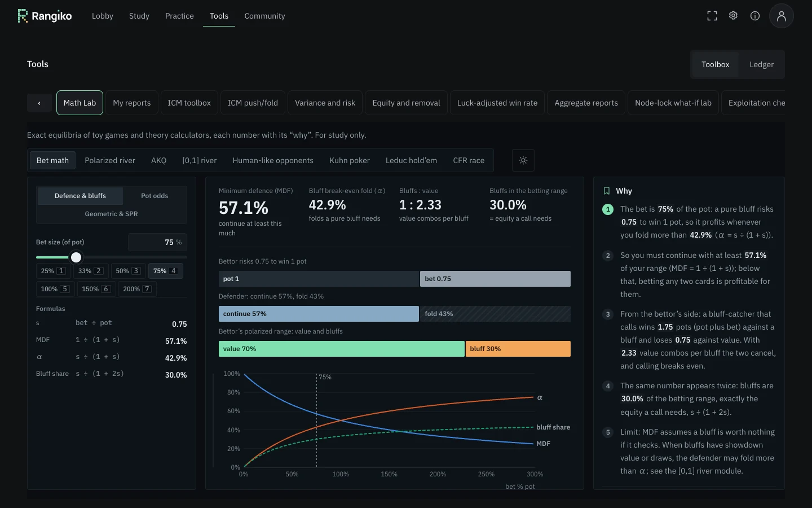
Task: Click the '1 : 2.33' bluffs-to-value figure
Action: click(x=420, y=205)
